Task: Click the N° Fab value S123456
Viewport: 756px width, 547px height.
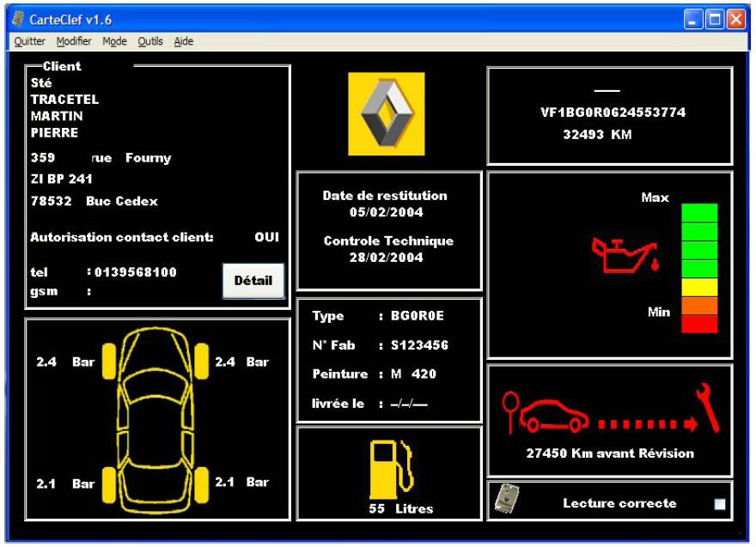Action: pos(419,345)
